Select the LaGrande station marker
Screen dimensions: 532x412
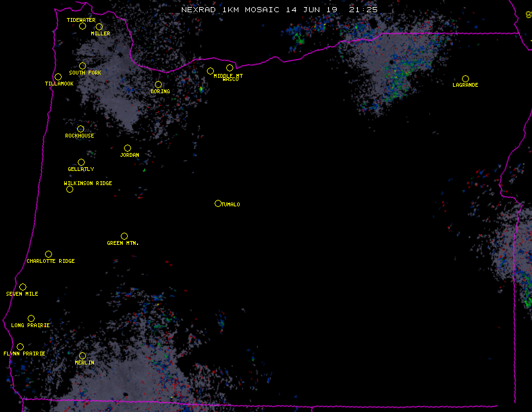pos(465,78)
